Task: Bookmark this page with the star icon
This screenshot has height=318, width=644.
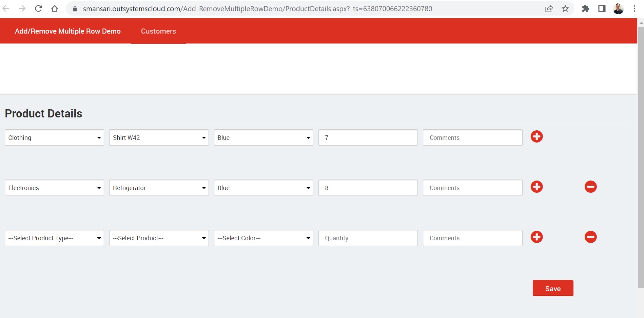Action: click(565, 8)
